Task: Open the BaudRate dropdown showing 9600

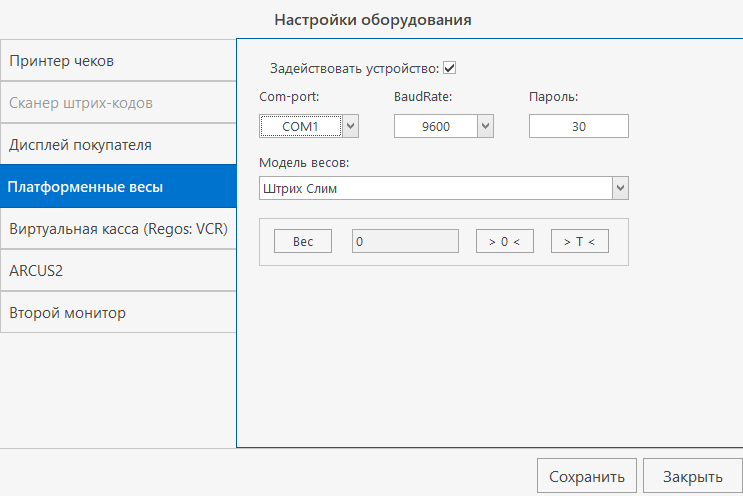Action: coord(485,126)
